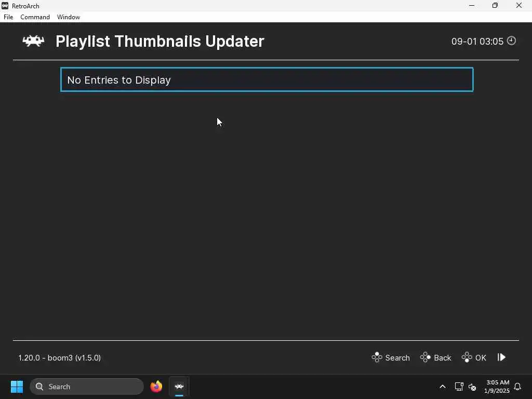The image size is (532, 399).
Task: Open the File menu
Action: (8, 17)
